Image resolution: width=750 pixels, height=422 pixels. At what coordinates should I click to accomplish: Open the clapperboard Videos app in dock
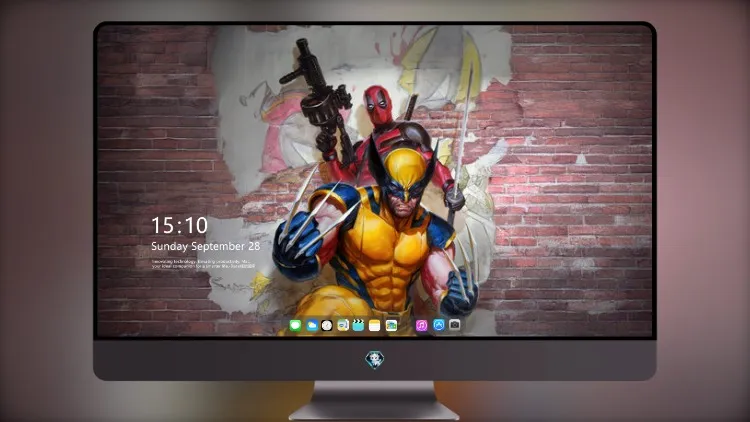(x=358, y=326)
